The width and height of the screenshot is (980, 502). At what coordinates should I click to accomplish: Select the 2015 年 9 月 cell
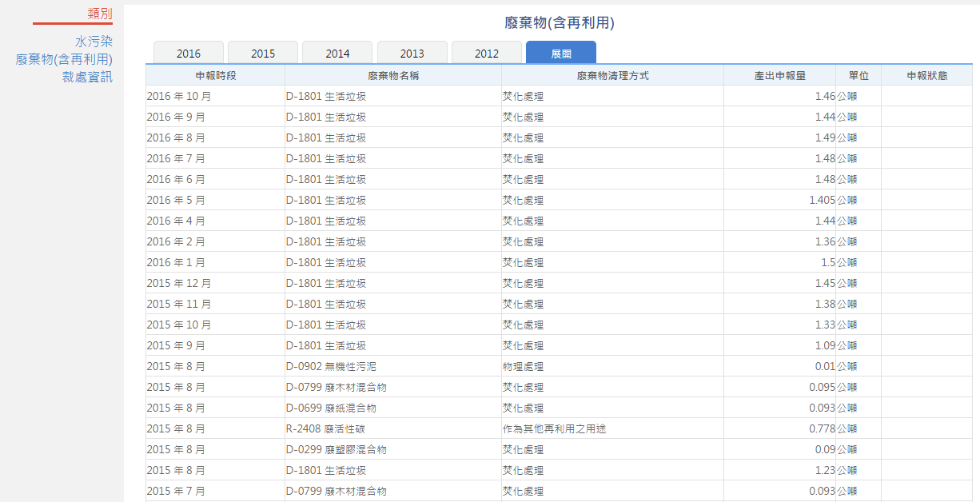coord(215,345)
